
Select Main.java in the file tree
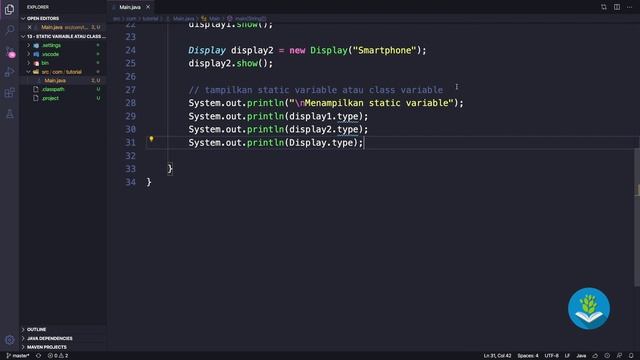(x=63, y=80)
